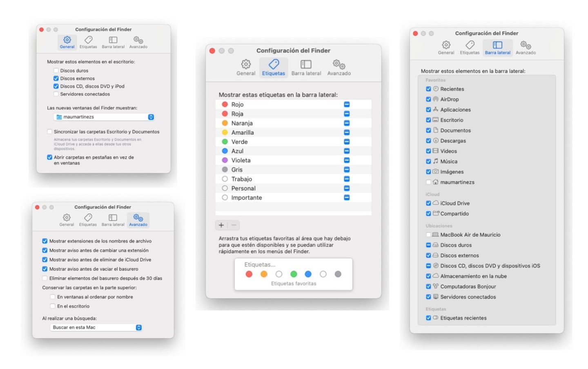Open the maumartinezs new-window folder dropdown

pos(104,117)
